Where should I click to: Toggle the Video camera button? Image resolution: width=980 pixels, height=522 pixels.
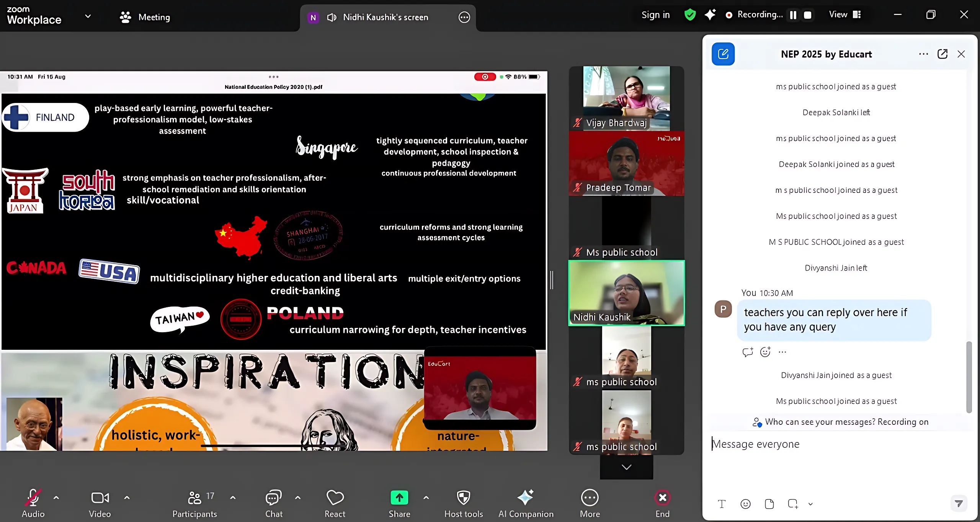[x=100, y=498]
